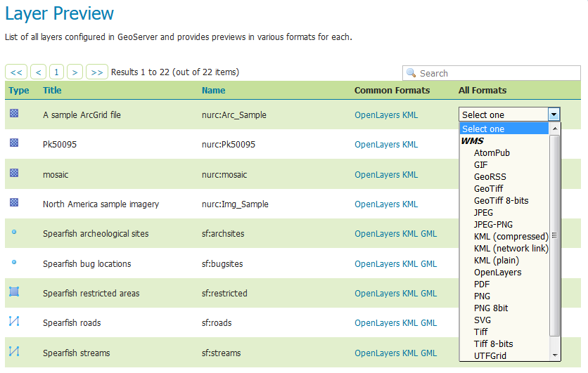This screenshot has height=373, width=588.
Task: Click the raster type icon for mosaic layer
Action: pos(14,173)
